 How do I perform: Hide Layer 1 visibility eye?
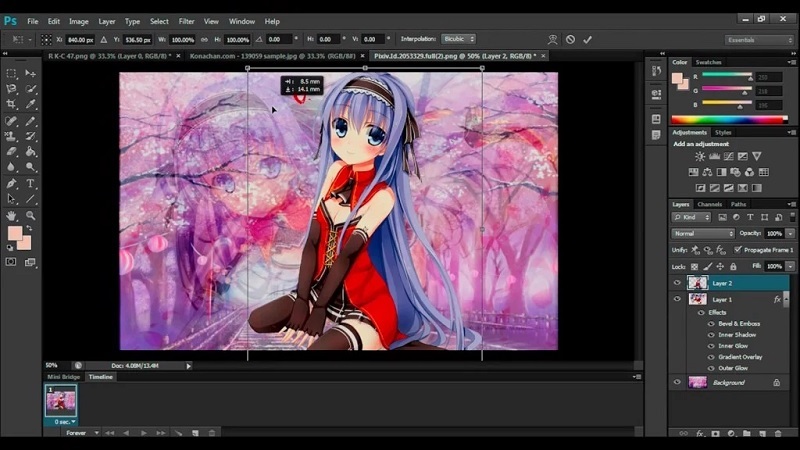coord(677,299)
